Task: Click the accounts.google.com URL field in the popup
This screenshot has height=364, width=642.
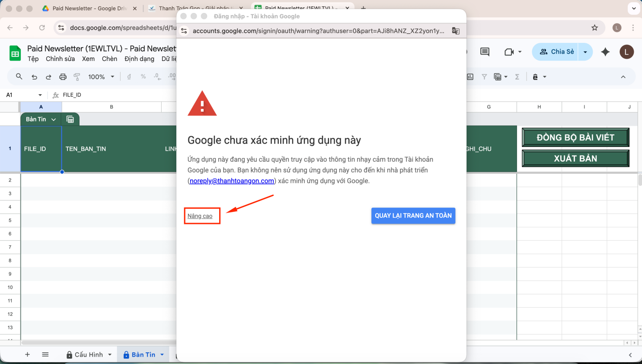Action: (x=318, y=31)
